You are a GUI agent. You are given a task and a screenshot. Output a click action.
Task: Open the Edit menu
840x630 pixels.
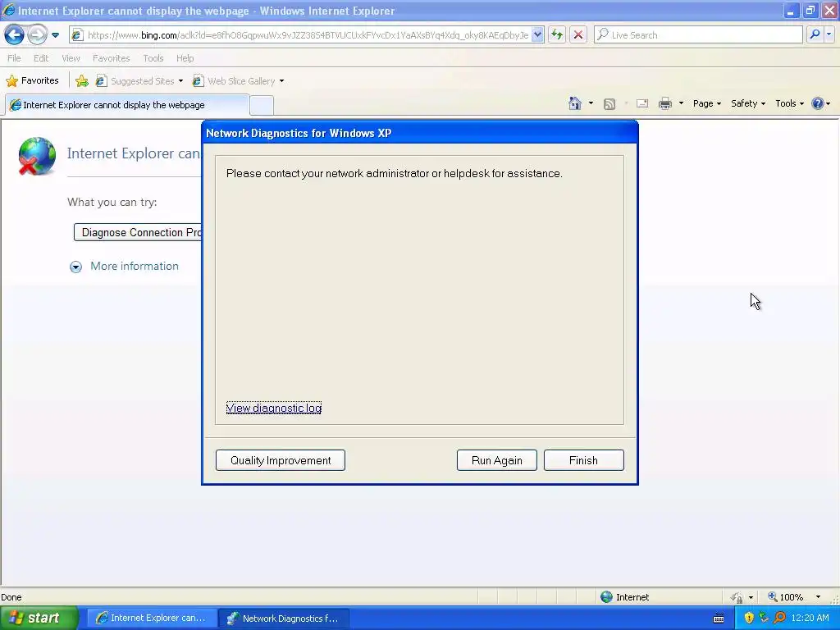[41, 58]
